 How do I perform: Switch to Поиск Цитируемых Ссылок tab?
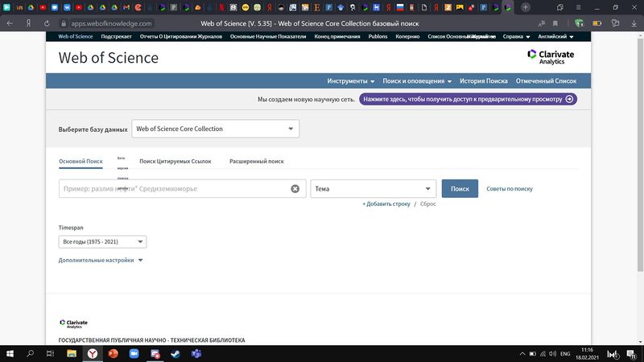pyautogui.click(x=175, y=162)
